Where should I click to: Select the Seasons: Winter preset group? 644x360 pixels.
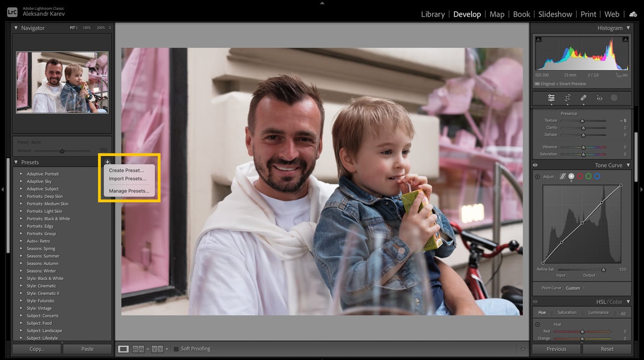pos(41,271)
